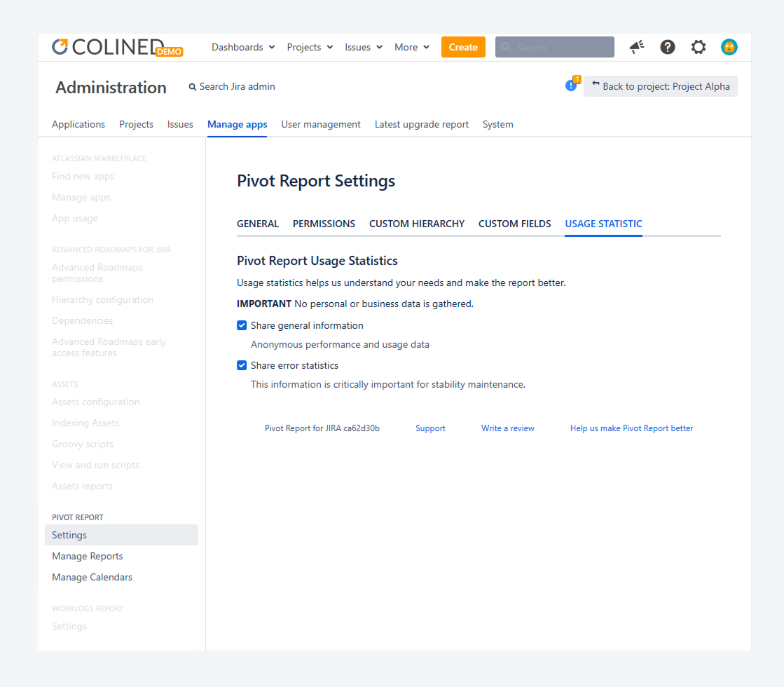Open Pivot Report Settings in sidebar

point(121,535)
